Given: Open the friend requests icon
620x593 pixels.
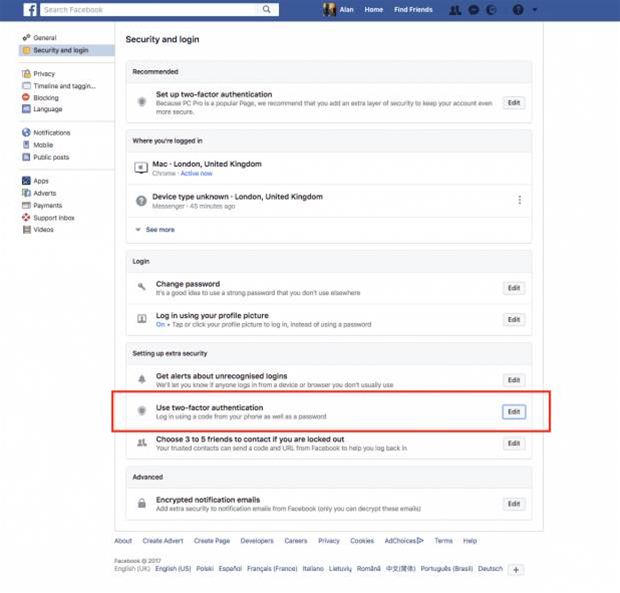Looking at the screenshot, I should tap(456, 10).
